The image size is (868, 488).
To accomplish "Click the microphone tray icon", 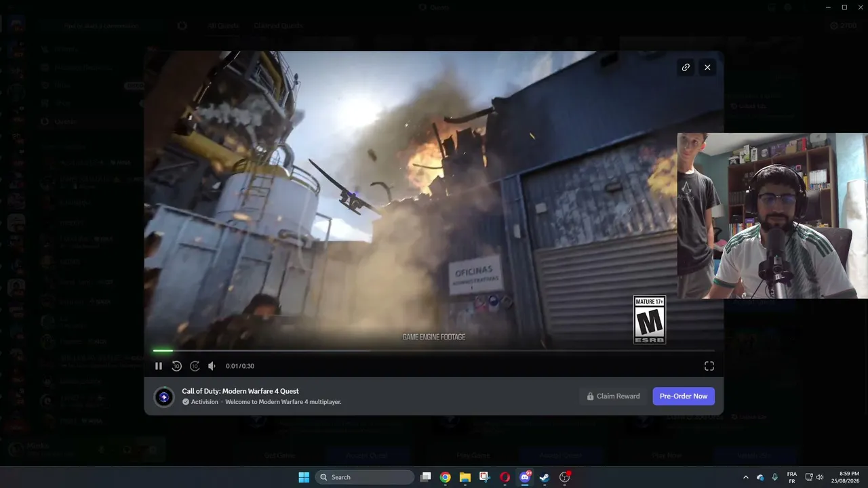I will [774, 477].
